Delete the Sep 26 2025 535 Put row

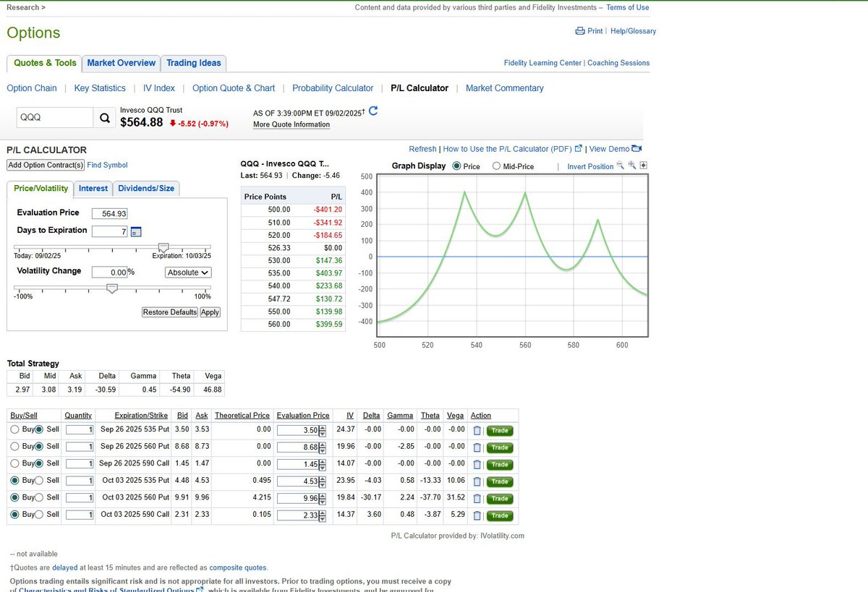click(477, 431)
